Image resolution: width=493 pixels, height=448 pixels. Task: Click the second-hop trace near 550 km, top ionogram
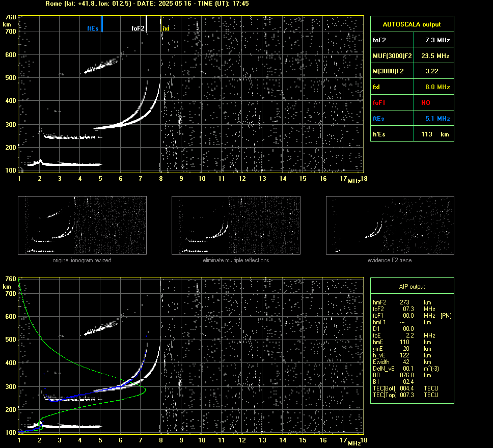pyautogui.click(x=101, y=66)
